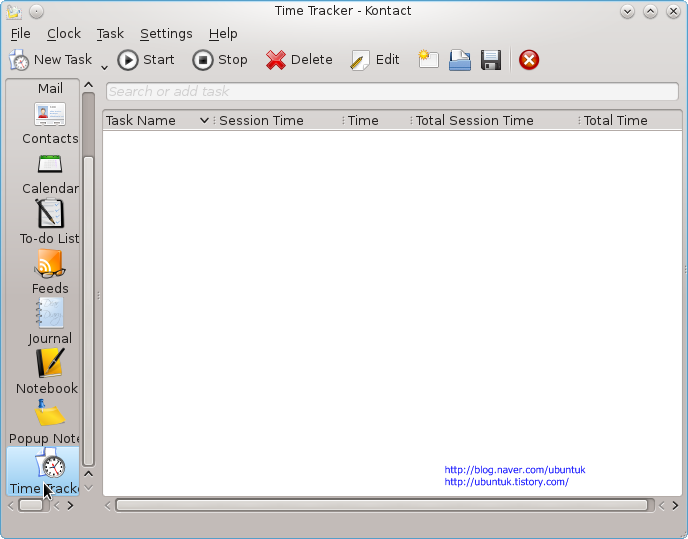Open Contacts from the sidebar
This screenshot has height=539, width=688.
[x=50, y=123]
